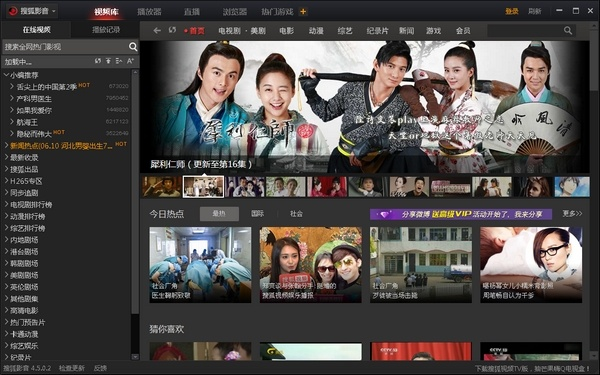The image size is (600, 375).
Task: Open 美剧 in navigation bar
Action: coord(258,31)
